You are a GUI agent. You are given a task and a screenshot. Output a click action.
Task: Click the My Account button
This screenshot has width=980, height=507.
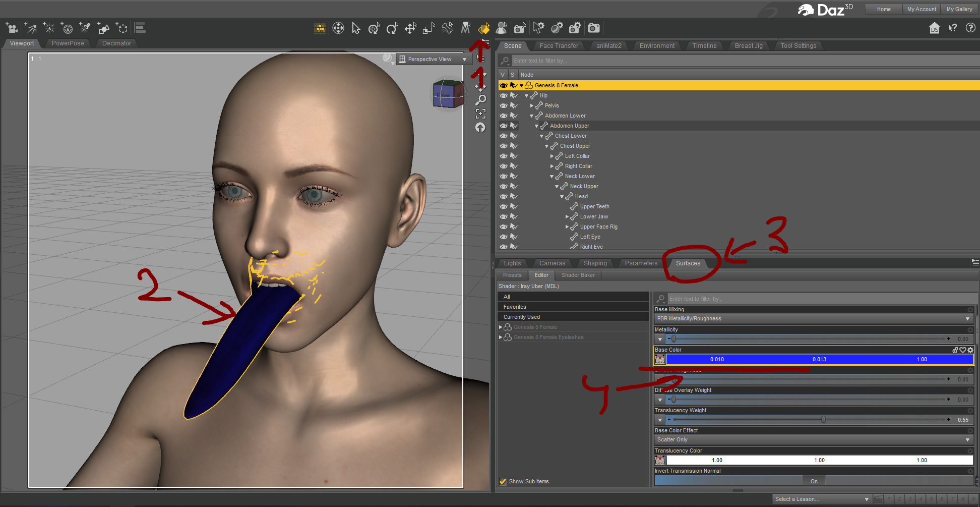[x=922, y=9]
